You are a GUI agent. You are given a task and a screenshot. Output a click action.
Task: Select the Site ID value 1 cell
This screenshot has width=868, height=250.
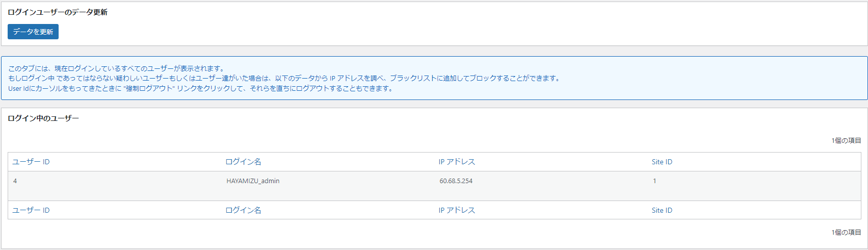pos(754,186)
